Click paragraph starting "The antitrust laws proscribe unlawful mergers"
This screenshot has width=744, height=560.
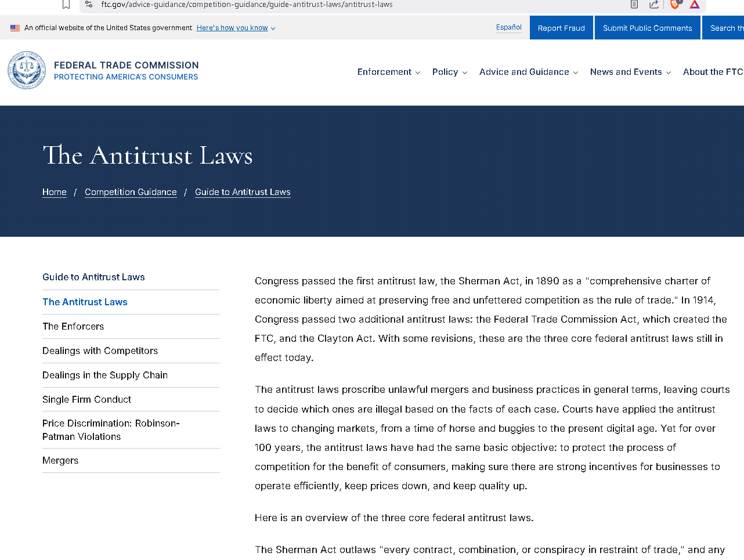(492, 438)
